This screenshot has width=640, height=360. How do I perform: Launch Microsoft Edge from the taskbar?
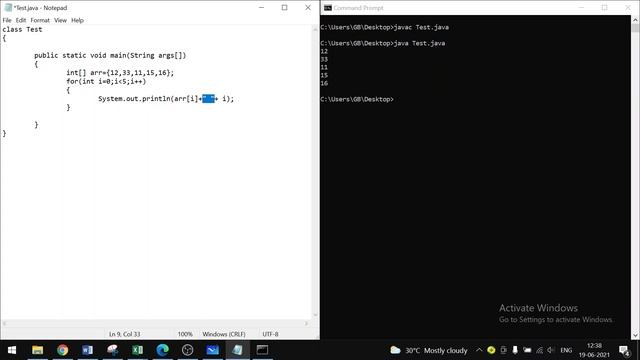click(162, 350)
